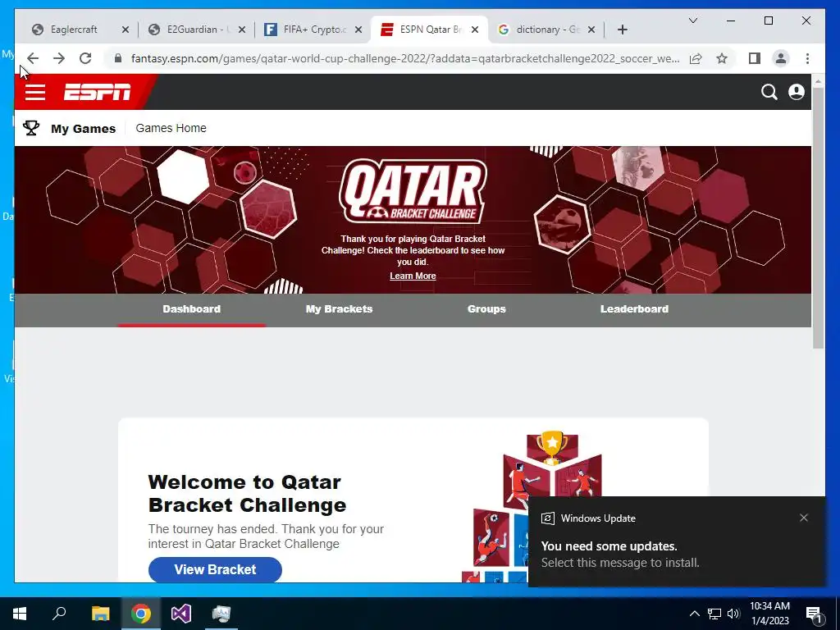Open Windows taskbar search
This screenshot has width=840, height=630.
pyautogui.click(x=59, y=614)
